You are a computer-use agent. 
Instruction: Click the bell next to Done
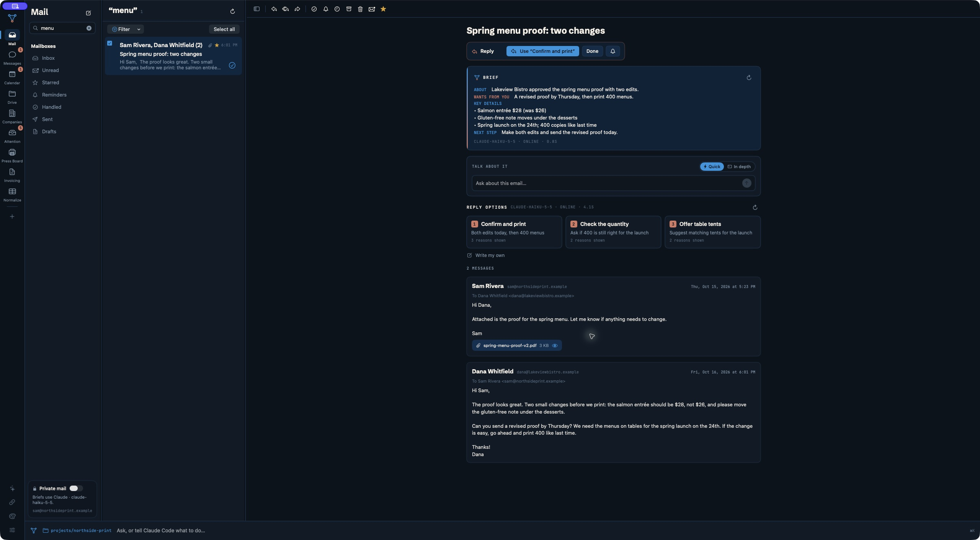(613, 51)
